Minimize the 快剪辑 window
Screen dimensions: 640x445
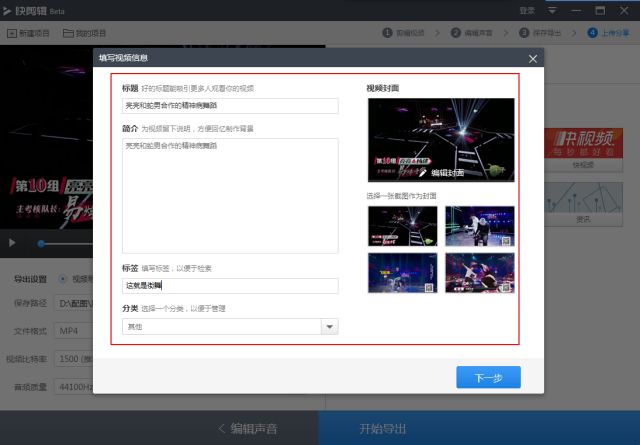(x=576, y=11)
